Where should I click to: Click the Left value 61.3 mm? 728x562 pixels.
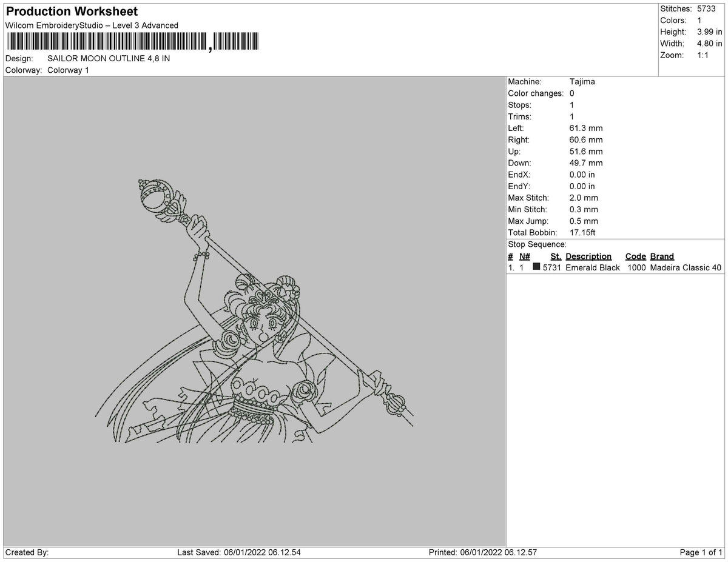tap(586, 129)
